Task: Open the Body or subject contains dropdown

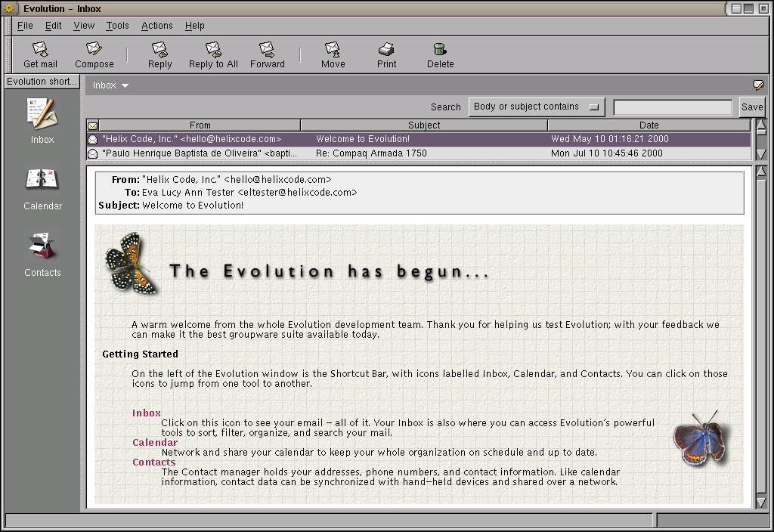Action: coord(536,106)
